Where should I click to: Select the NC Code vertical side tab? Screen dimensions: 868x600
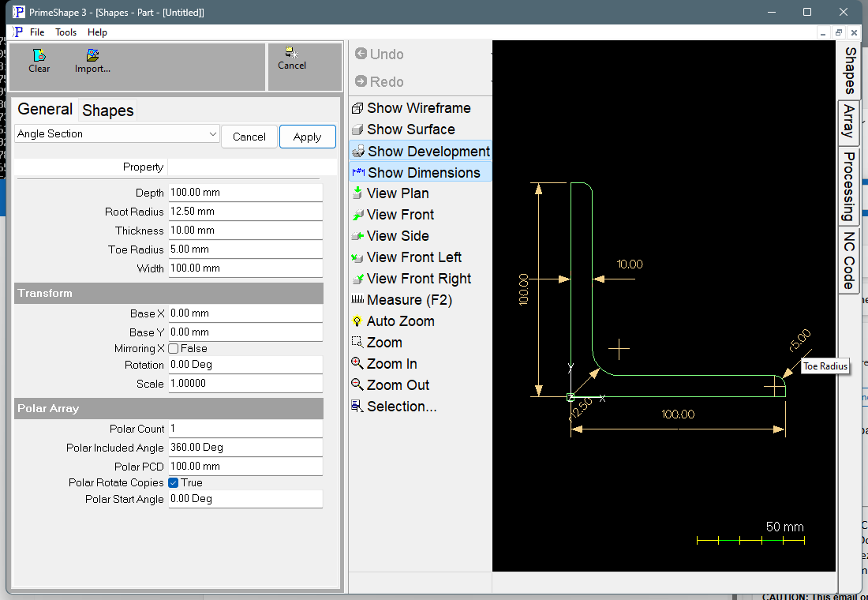tap(849, 261)
